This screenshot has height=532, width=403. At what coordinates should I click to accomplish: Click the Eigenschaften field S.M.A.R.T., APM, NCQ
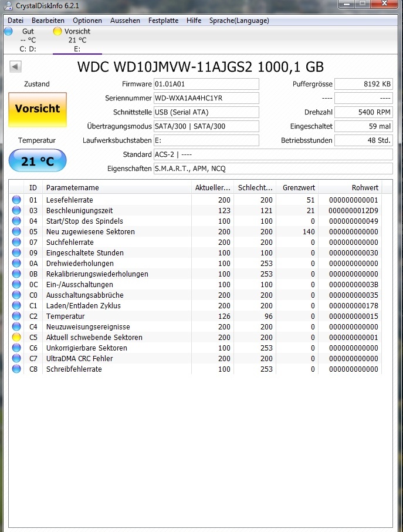click(273, 169)
